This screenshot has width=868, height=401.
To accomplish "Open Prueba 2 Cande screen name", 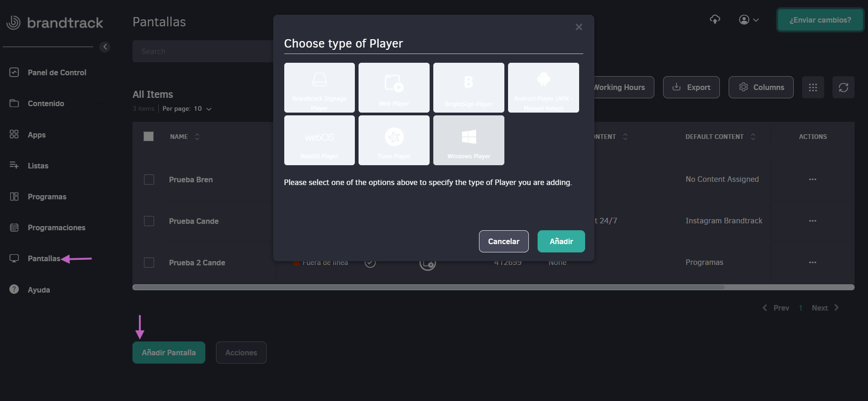I will pos(197,263).
